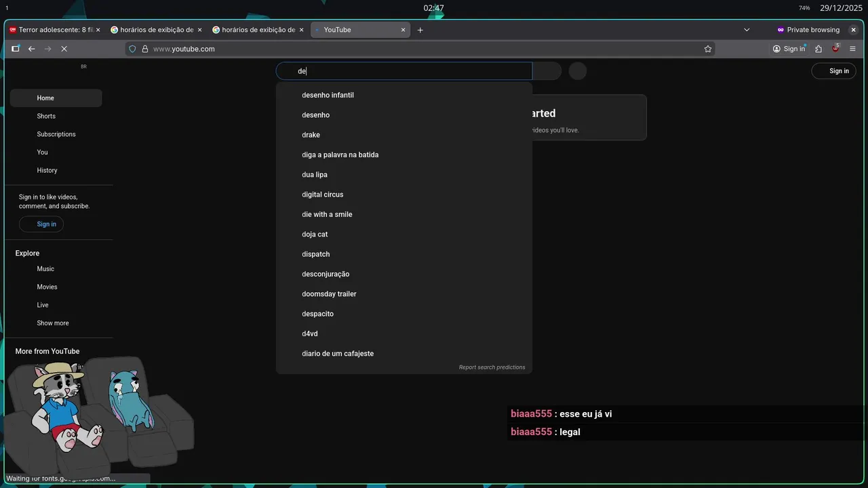Select the 'desenho' suggestion
The image size is (868, 488).
pos(404,115)
